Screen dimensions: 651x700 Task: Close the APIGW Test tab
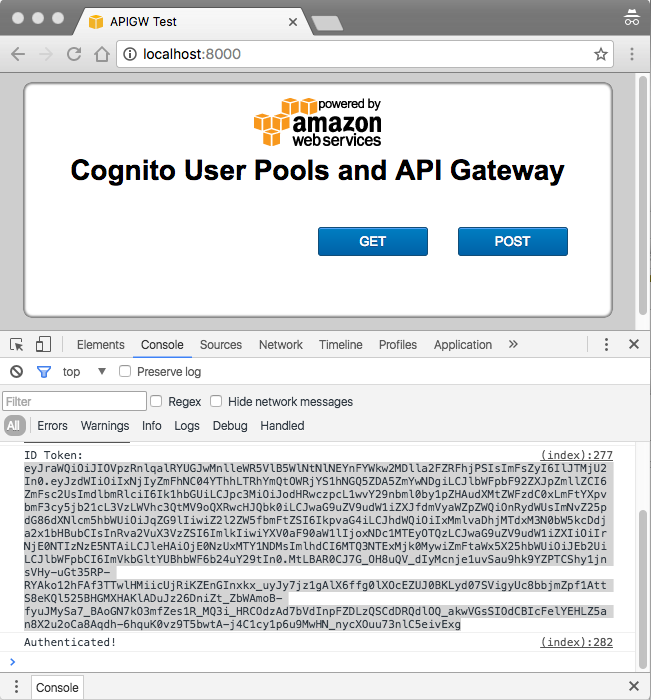pos(293,22)
